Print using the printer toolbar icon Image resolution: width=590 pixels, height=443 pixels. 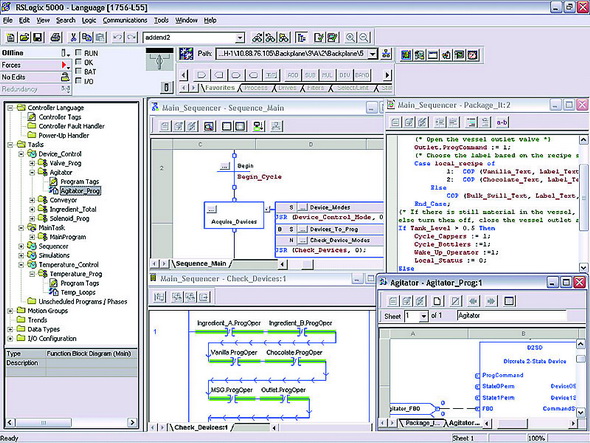point(56,37)
